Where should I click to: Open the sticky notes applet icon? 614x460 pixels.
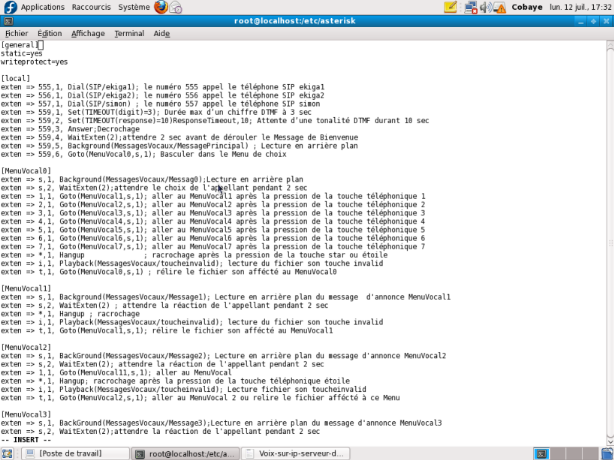pos(450,7)
